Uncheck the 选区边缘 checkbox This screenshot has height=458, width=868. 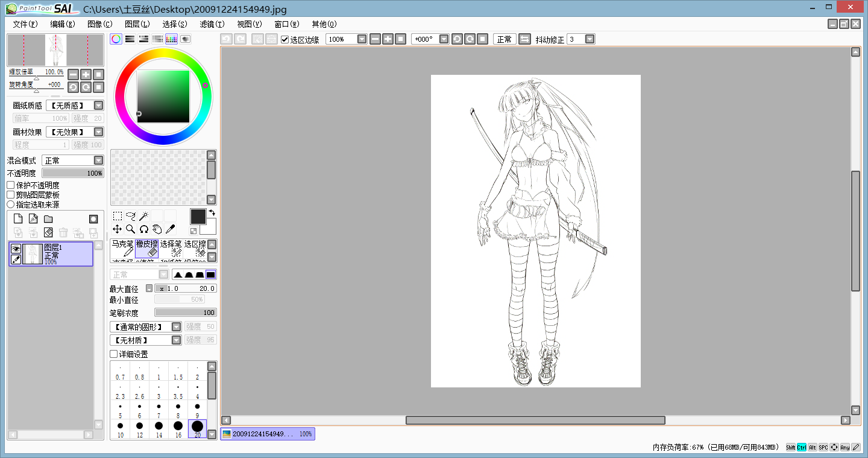point(285,40)
